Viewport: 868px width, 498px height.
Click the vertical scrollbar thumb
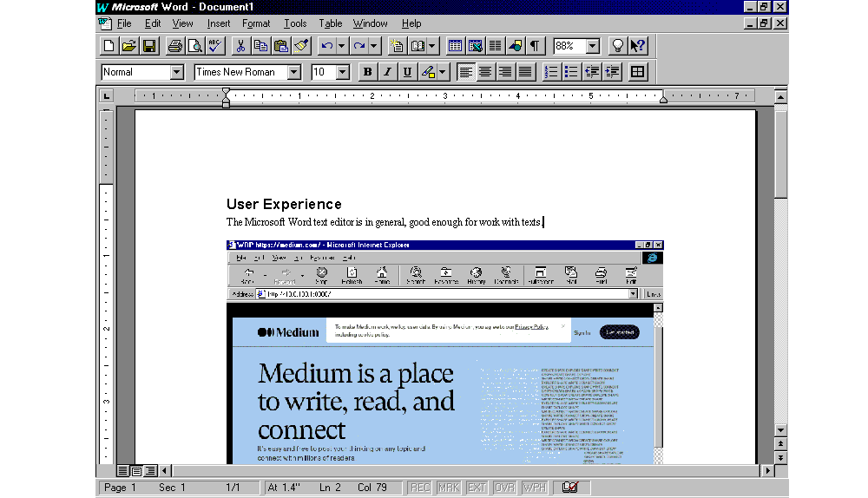pyautogui.click(x=780, y=154)
